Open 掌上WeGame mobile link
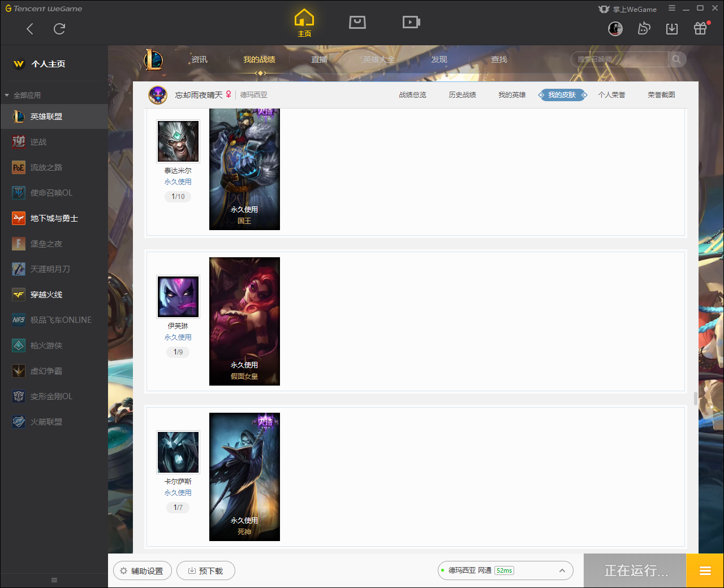 [628, 9]
